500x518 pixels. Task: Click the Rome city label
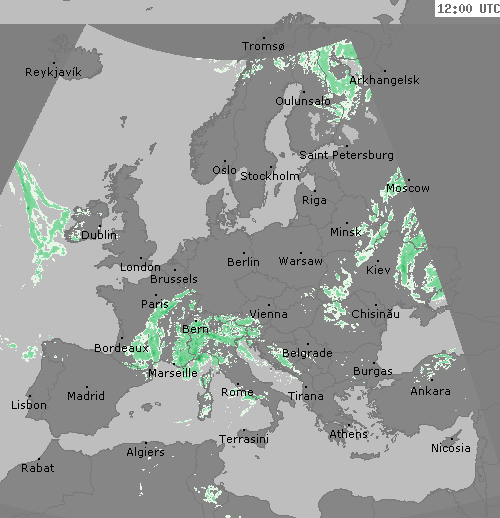[x=237, y=392]
